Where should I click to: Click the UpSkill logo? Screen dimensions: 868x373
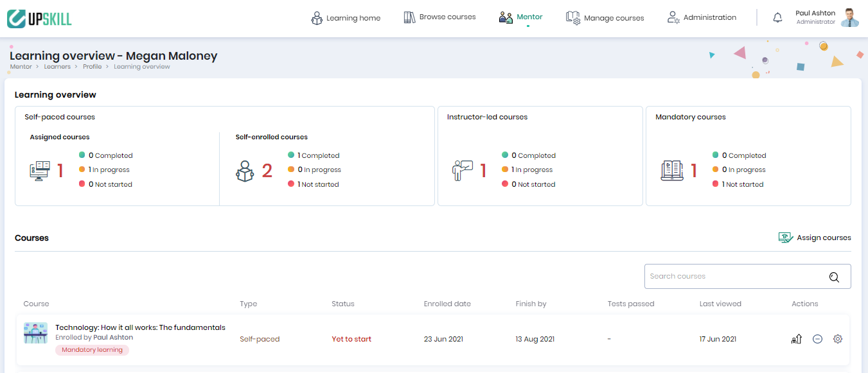tap(39, 18)
